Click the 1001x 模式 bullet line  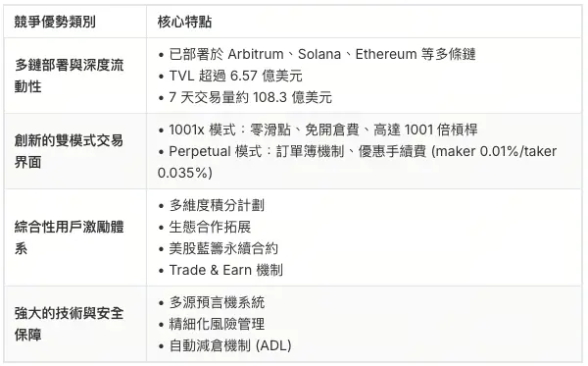tap(318, 130)
